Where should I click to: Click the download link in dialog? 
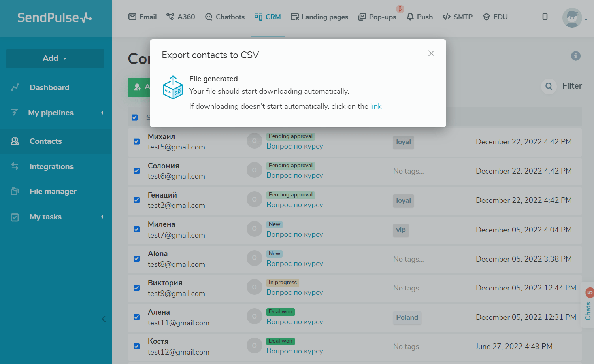375,106
